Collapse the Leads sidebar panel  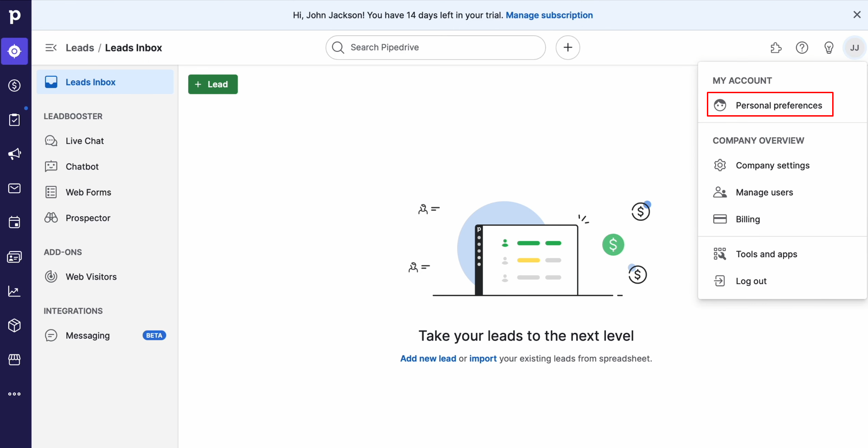click(50, 47)
